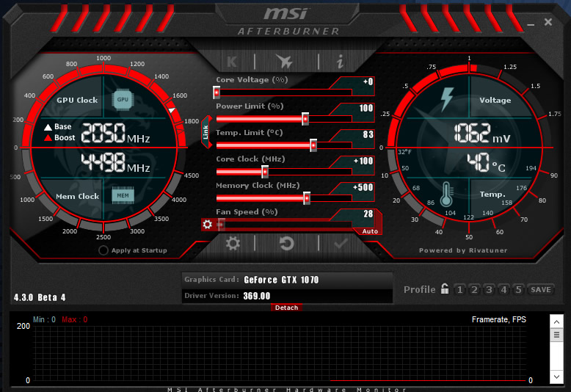
Task: Click the thermometer temperature icon
Action: pyautogui.click(x=446, y=195)
